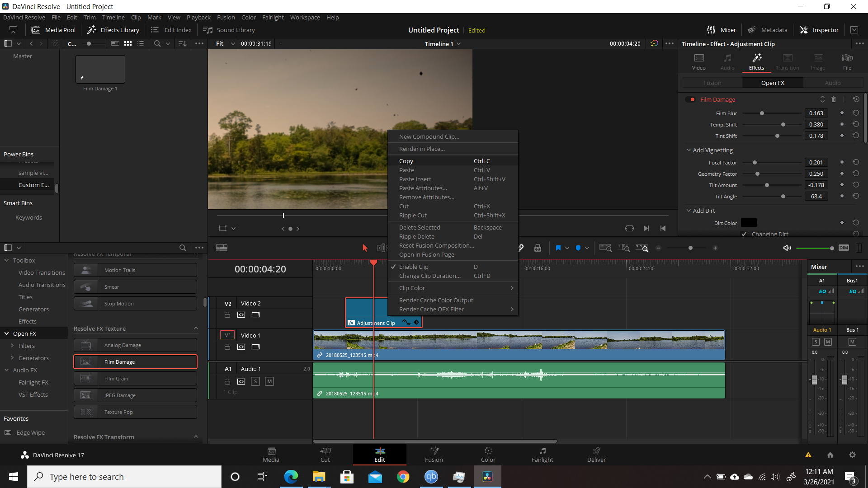Viewport: 868px width, 488px height.
Task: Expand the Filters tree item
Action: pyautogui.click(x=12, y=346)
